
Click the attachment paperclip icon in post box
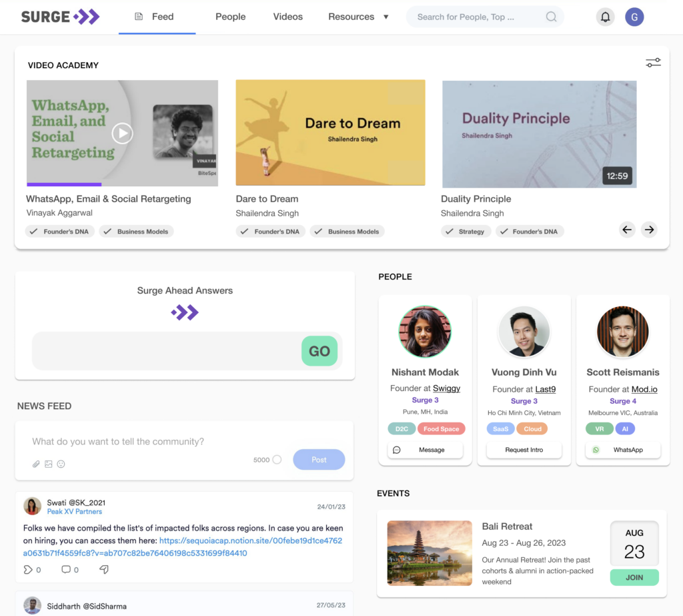click(36, 464)
